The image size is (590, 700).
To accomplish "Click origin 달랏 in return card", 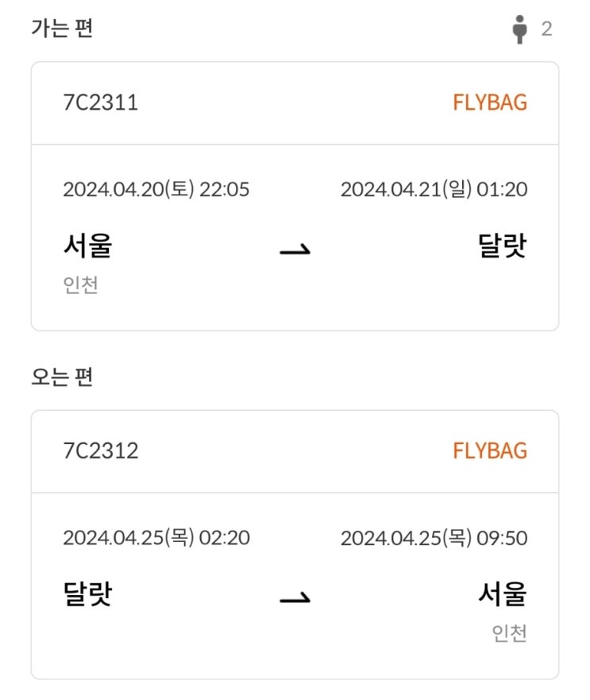I will (87, 594).
